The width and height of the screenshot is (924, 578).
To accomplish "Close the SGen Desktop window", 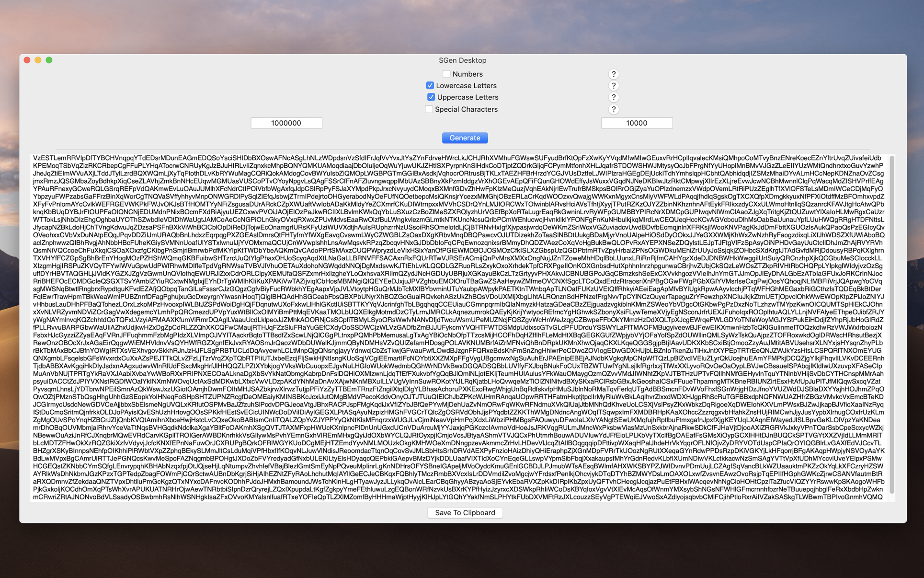I will click(27, 60).
